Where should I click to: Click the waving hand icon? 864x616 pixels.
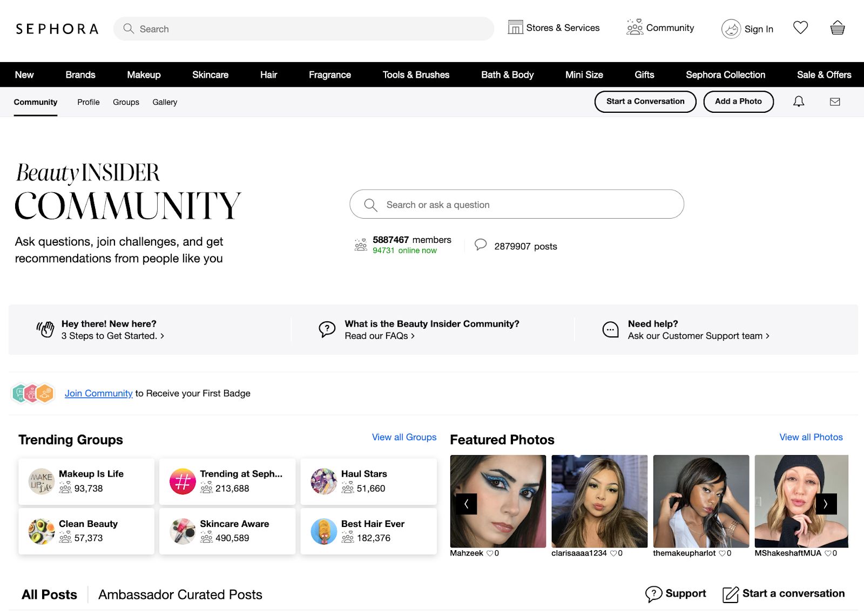(45, 329)
